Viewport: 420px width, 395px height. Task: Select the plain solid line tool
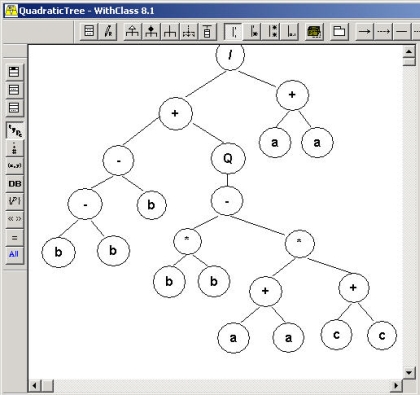402,32
